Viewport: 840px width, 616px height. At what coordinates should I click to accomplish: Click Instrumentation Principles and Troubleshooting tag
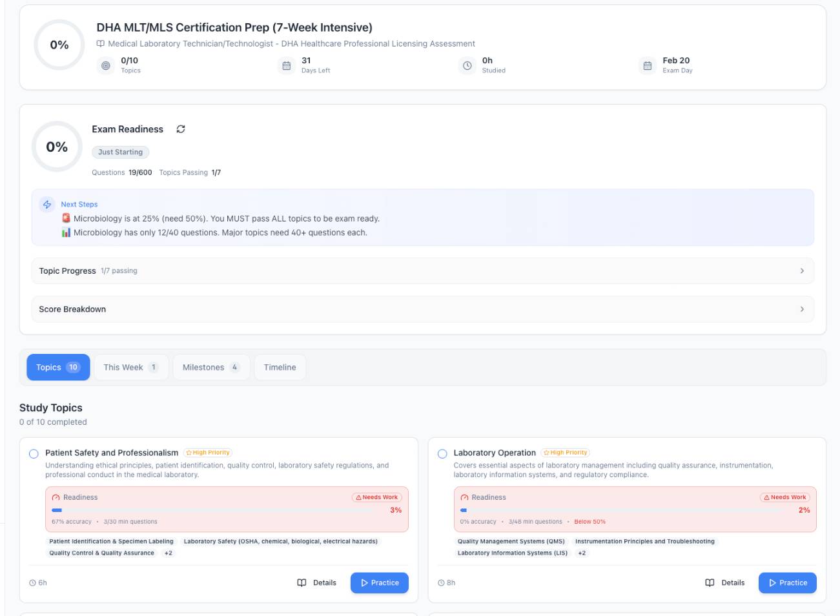click(x=645, y=542)
